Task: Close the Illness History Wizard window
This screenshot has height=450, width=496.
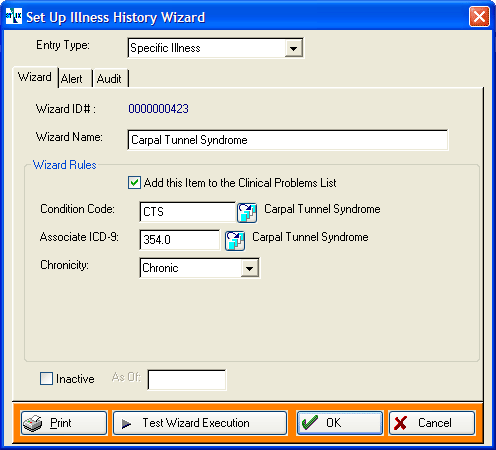Action: click(x=479, y=16)
